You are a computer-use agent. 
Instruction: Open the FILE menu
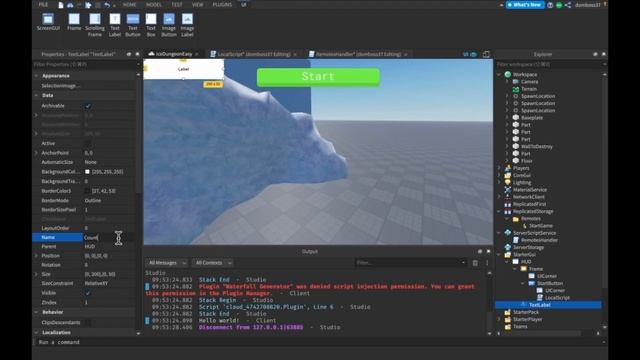pos(43,4)
